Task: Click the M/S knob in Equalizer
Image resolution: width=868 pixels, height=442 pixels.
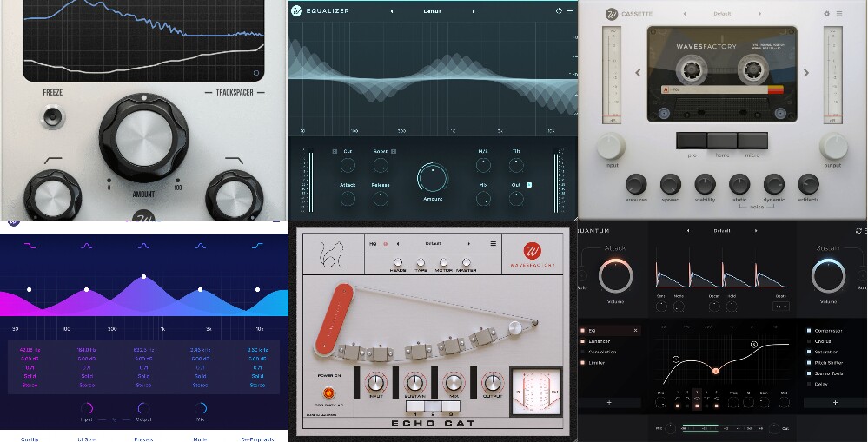Action: click(x=483, y=165)
